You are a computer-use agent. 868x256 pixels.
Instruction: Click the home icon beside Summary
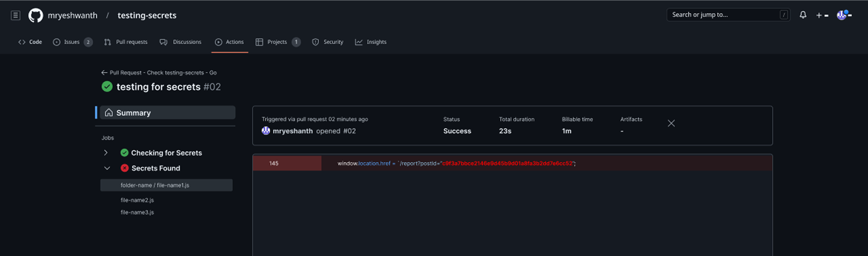click(108, 113)
